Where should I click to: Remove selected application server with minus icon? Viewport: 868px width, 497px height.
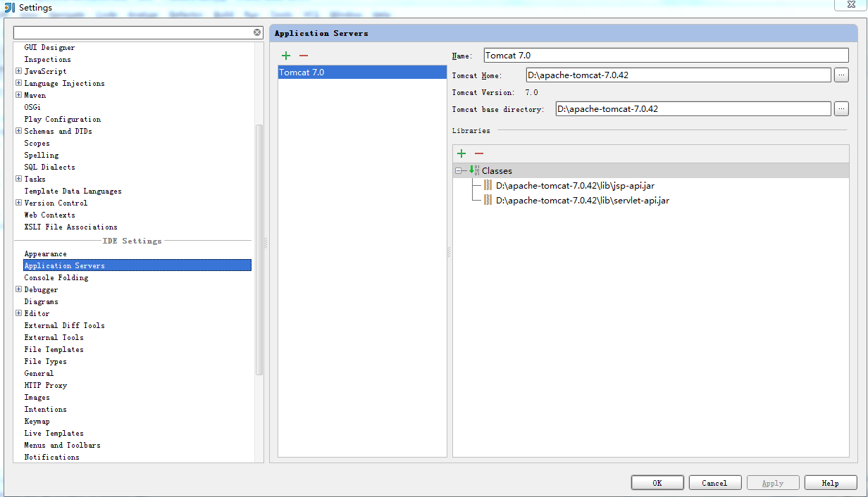(x=304, y=56)
